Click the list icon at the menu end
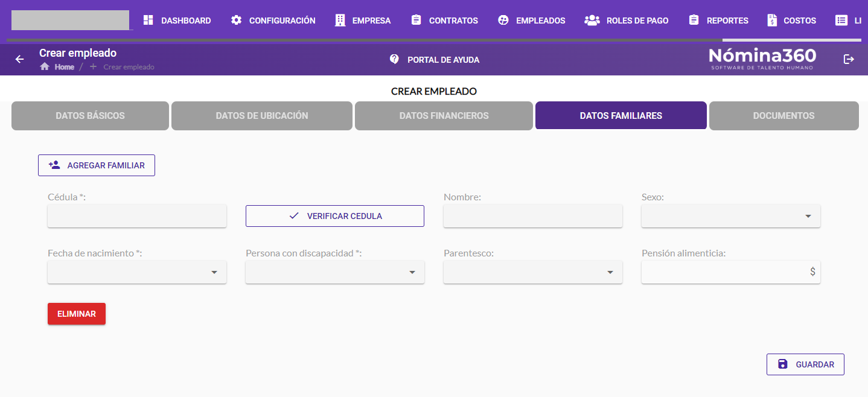This screenshot has width=868, height=397. (x=841, y=20)
